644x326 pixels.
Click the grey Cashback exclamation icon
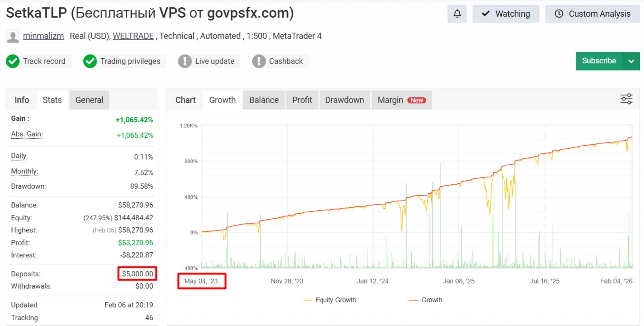259,61
